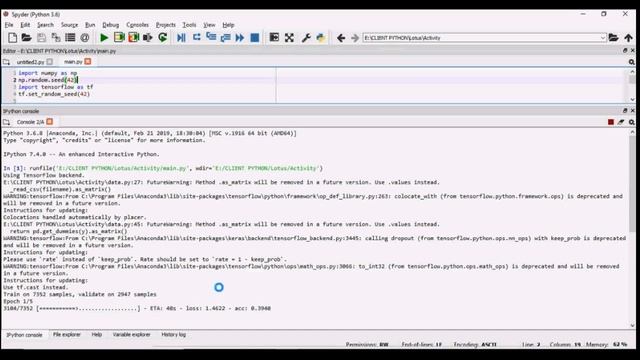This screenshot has width=640, height=360.
Task: Go forward with grayed arrow
Action: (x=355, y=38)
